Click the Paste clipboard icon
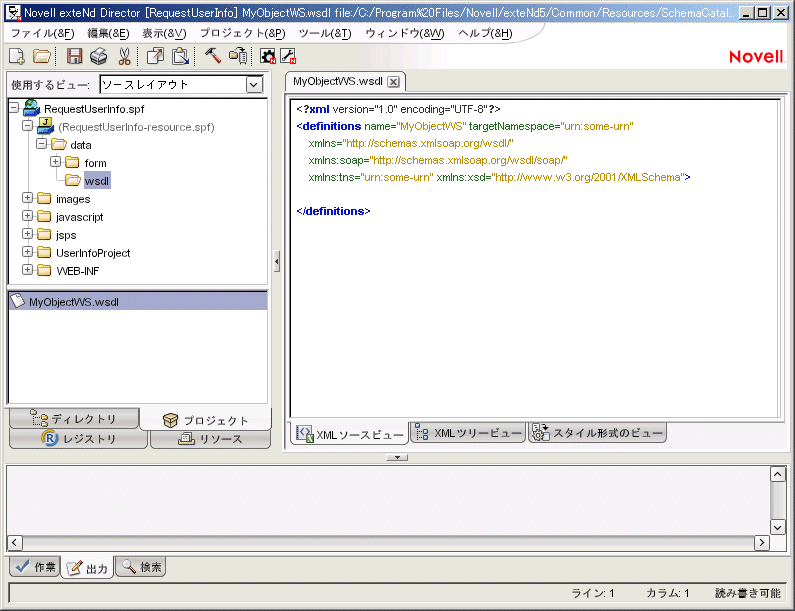 click(180, 56)
